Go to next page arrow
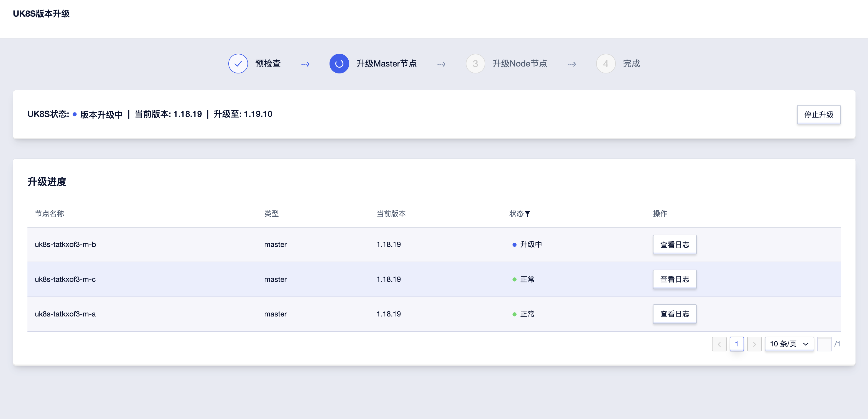 point(754,344)
